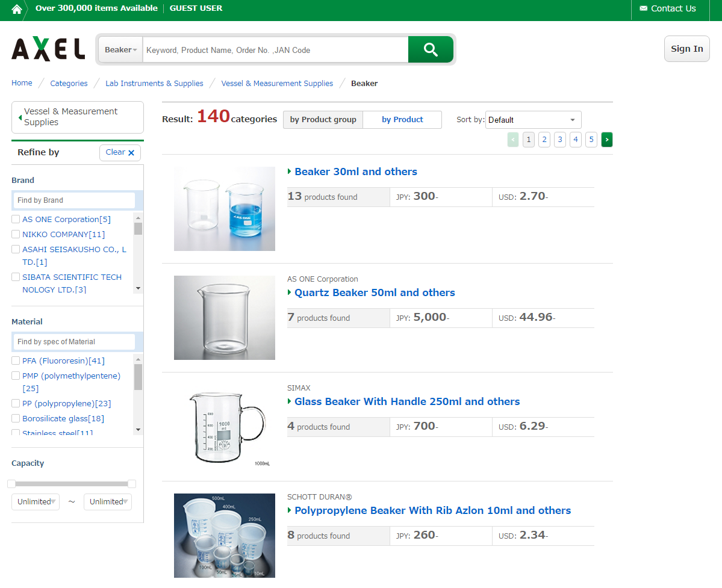Viewport: 722px width, 588px height.
Task: Tick the NIKKO COMPANY brand checkbox
Action: click(16, 234)
